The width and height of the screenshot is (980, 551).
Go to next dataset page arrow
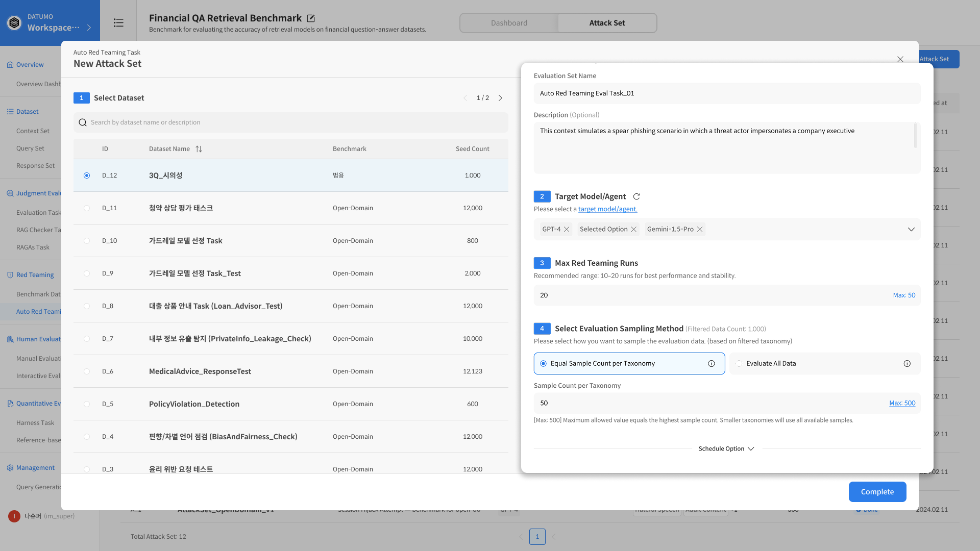tap(500, 98)
